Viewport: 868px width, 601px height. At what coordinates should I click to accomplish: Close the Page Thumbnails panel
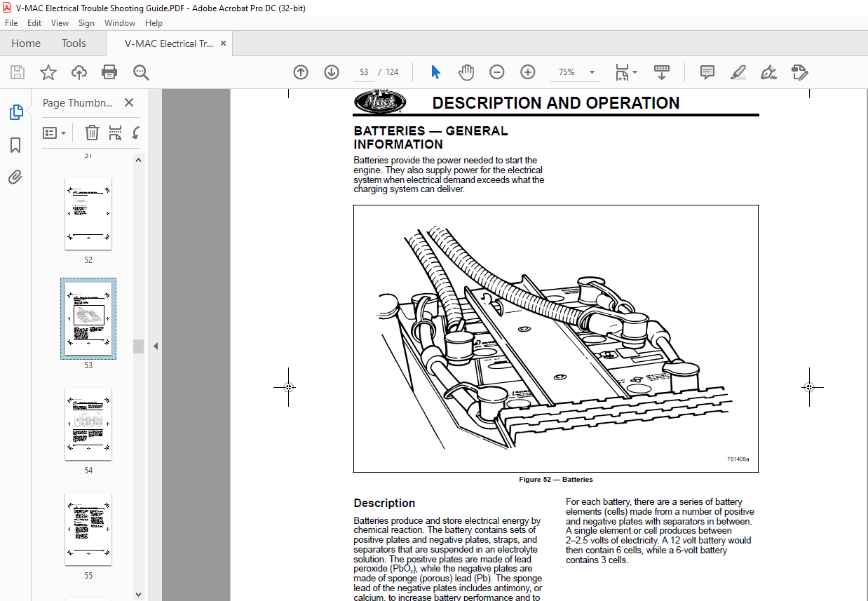click(129, 102)
